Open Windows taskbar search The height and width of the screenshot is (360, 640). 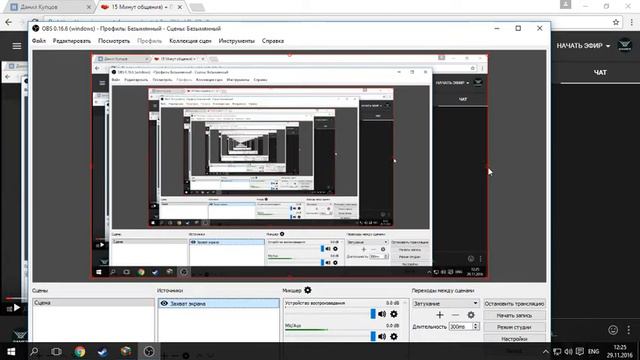coord(34,351)
